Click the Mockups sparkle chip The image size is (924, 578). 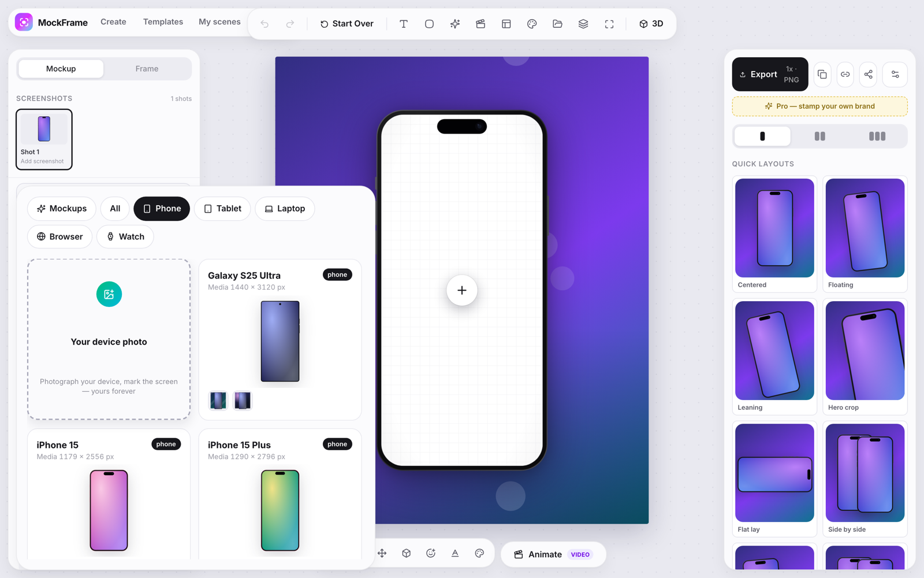tap(62, 209)
